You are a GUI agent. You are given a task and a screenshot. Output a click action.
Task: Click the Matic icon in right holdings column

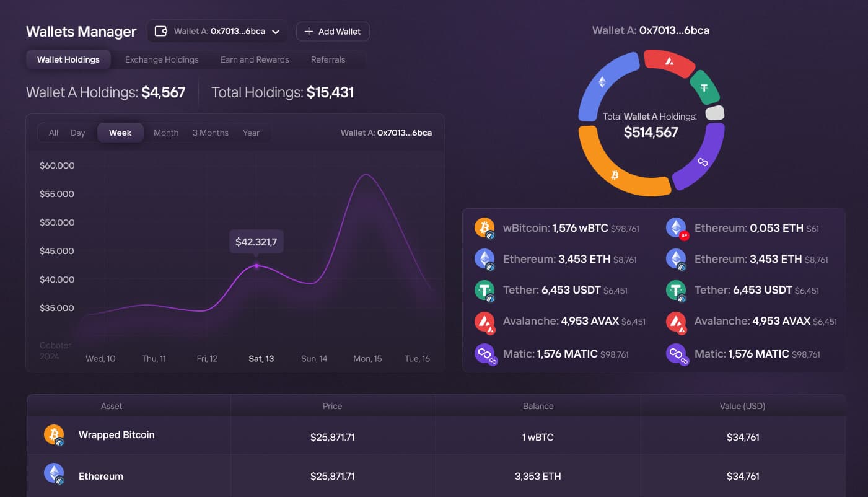[x=677, y=354]
